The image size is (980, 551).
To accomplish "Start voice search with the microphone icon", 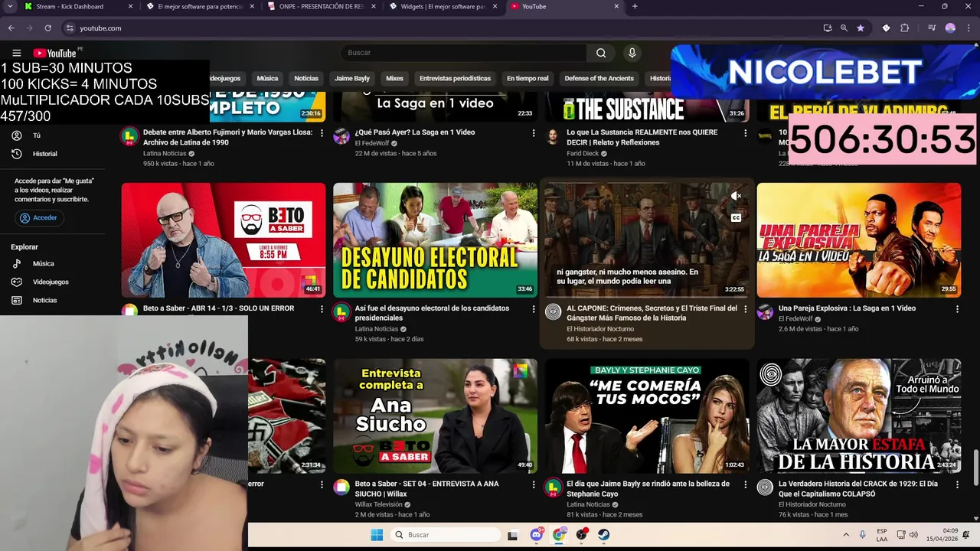I will [x=632, y=53].
